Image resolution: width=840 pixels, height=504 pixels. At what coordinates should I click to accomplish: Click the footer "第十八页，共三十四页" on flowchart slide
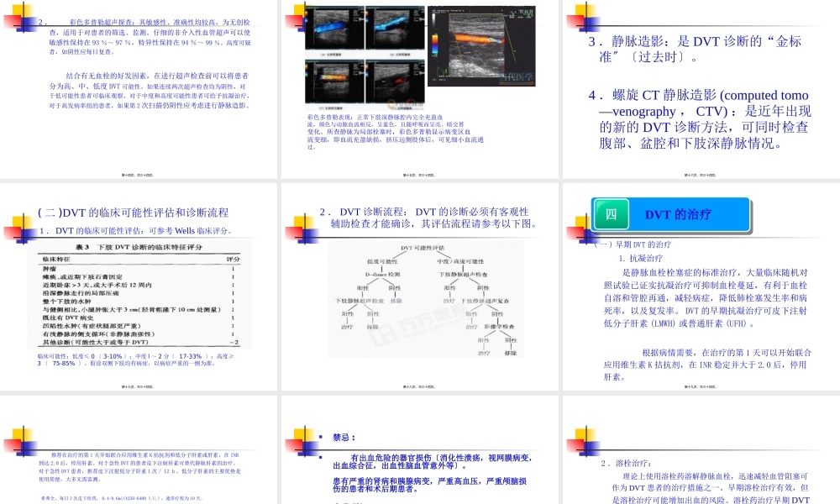pyautogui.click(x=418, y=385)
